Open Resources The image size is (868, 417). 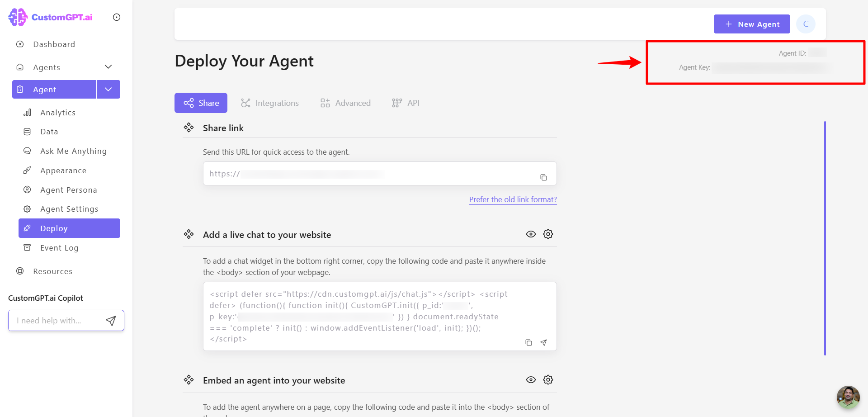(x=52, y=271)
